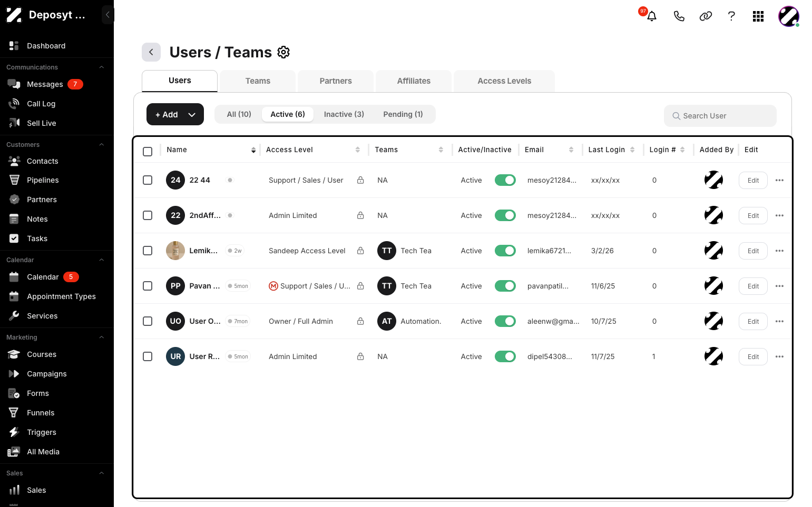Switch to the Access Levels tab
Viewport: 812px width, 507px height.
pyautogui.click(x=504, y=81)
